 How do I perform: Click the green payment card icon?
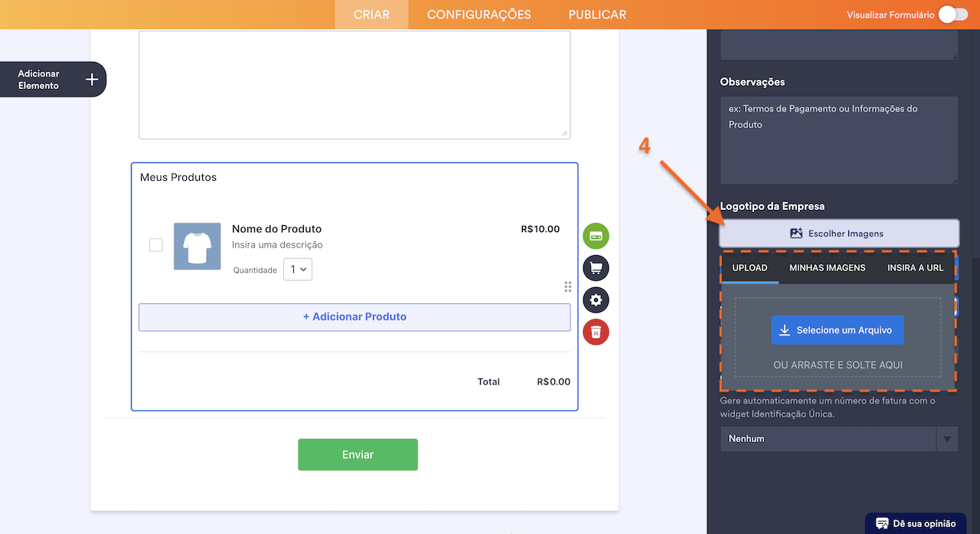point(596,236)
